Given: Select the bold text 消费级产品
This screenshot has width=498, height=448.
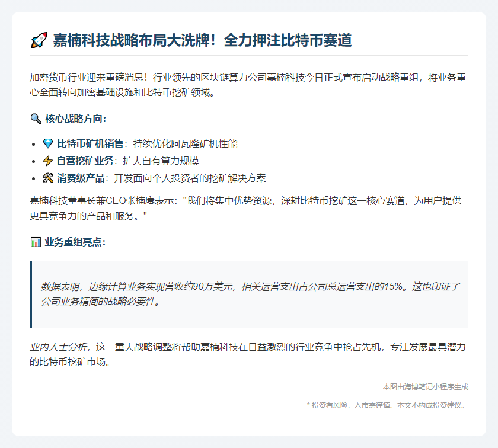Looking at the screenshot, I should (81, 178).
